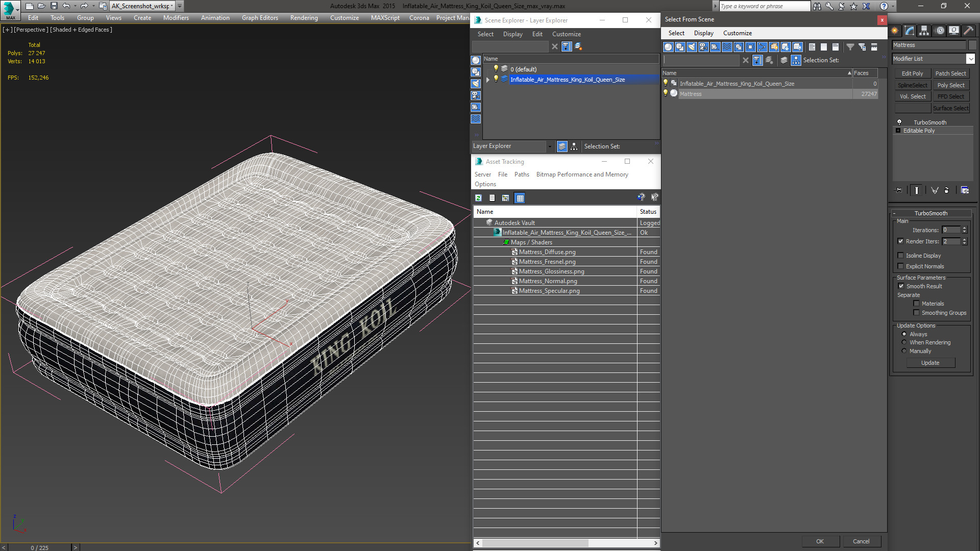Click Poly Select modifier button

click(951, 85)
